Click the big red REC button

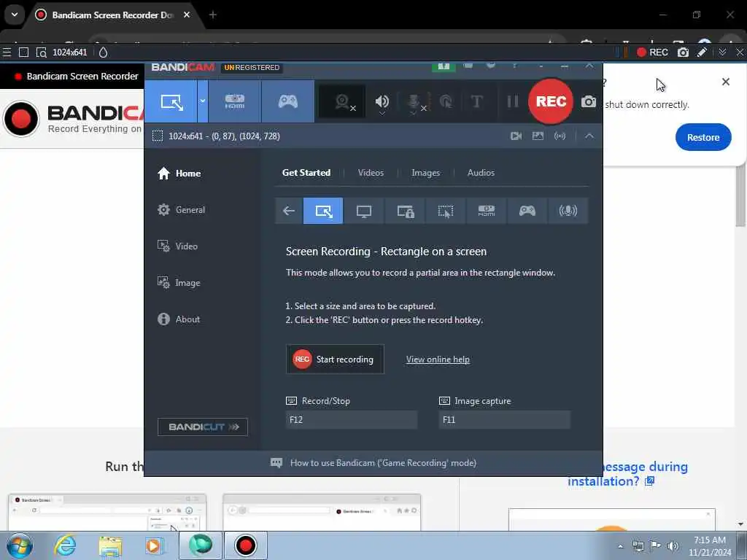(551, 101)
